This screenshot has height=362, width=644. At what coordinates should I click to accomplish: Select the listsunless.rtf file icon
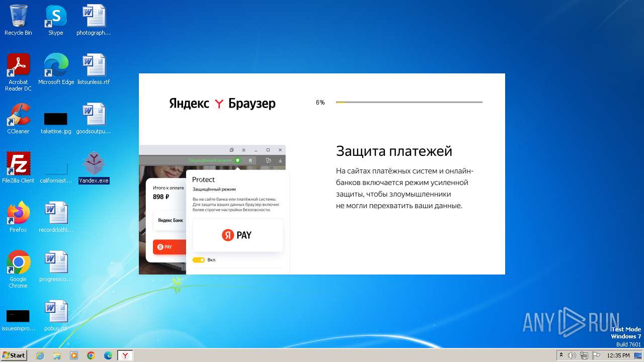click(94, 69)
